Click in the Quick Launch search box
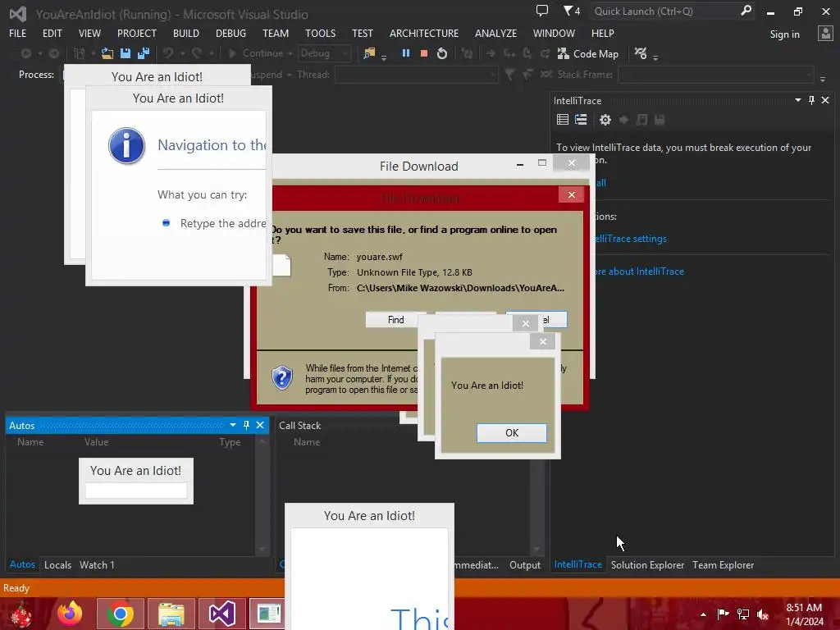The width and height of the screenshot is (840, 630). [664, 11]
